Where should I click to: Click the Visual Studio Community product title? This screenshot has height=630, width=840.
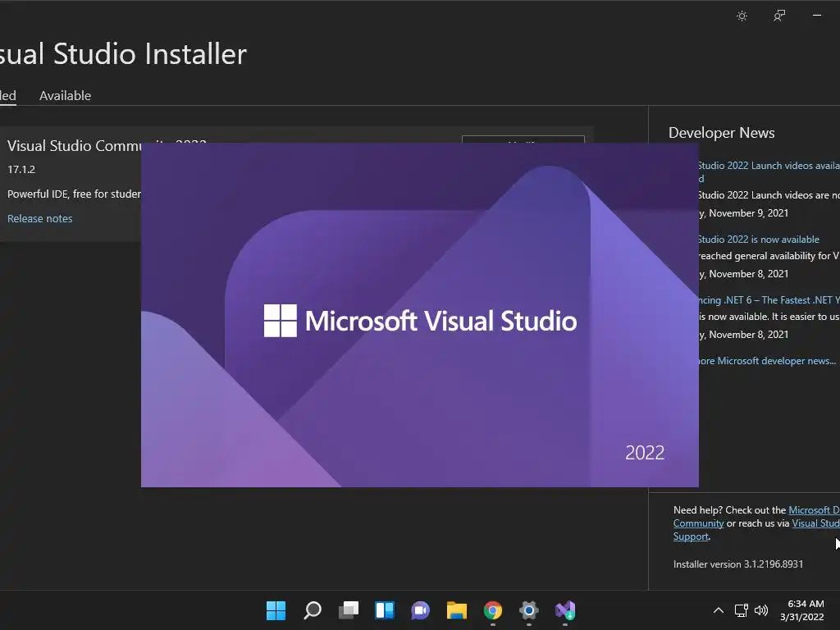pyautogui.click(x=74, y=146)
